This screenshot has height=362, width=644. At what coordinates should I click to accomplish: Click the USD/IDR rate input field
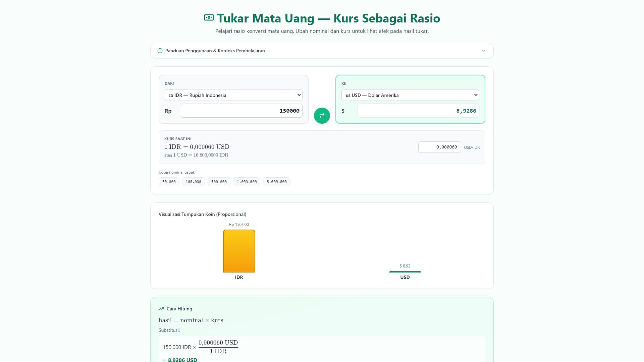pyautogui.click(x=439, y=147)
